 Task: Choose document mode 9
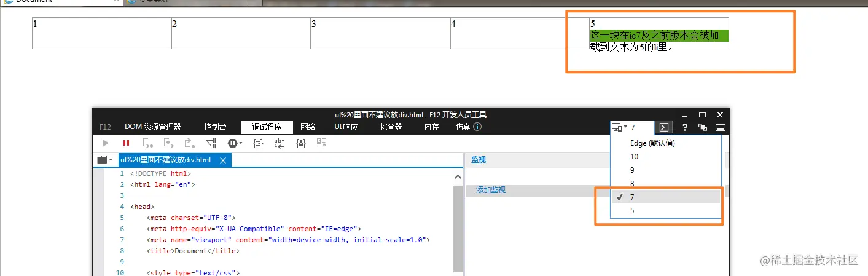(x=665, y=170)
